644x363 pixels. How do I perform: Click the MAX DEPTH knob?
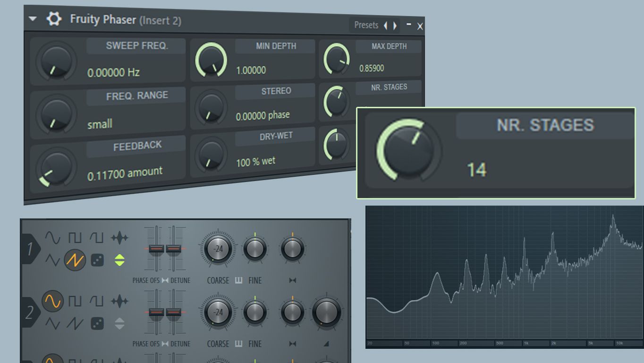coord(337,59)
